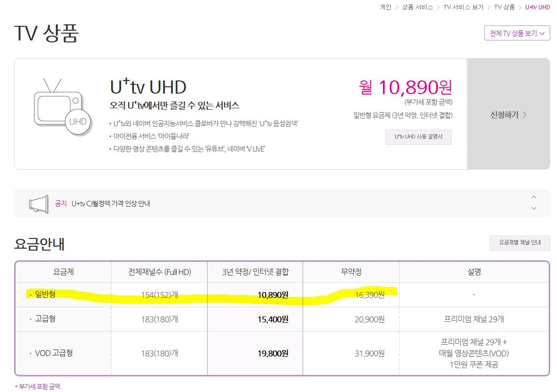Click the up arrow in notice bar
This screenshot has height=392, width=557.
(534, 197)
